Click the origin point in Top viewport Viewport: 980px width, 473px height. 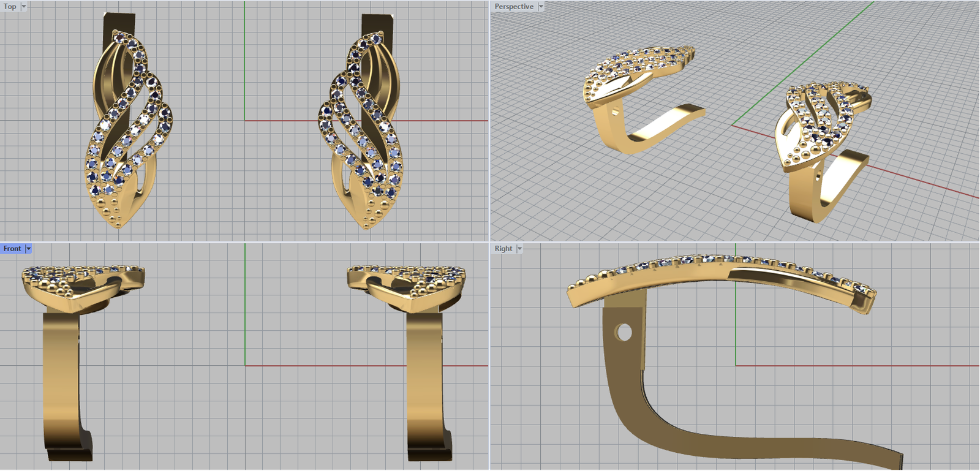(244, 121)
